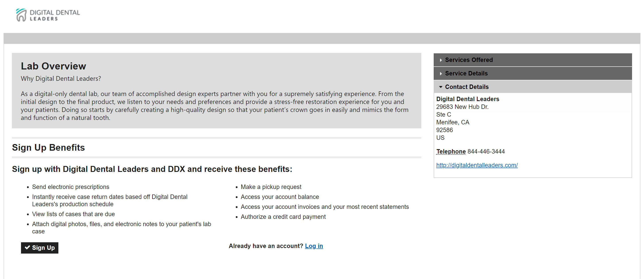This screenshot has height=279, width=644.
Task: Click the phone number 844-446-3444
Action: pyautogui.click(x=486, y=152)
